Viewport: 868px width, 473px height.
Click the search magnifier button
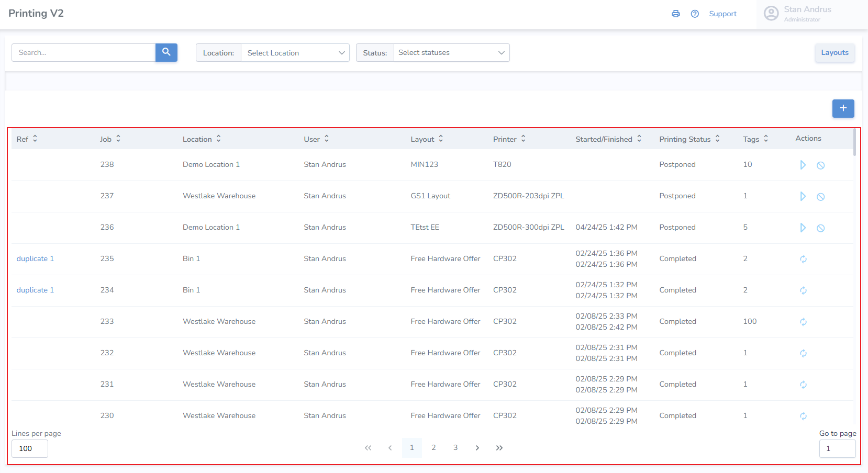166,52
